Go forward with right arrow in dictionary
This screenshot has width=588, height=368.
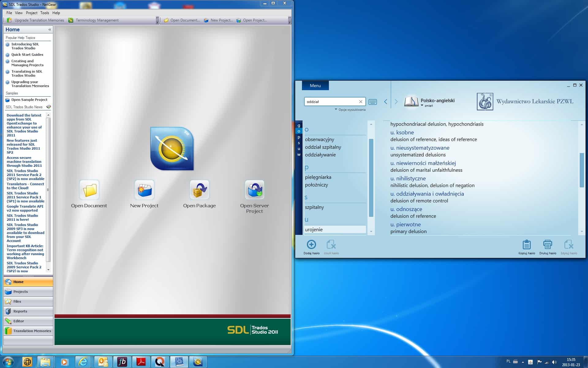(x=396, y=102)
